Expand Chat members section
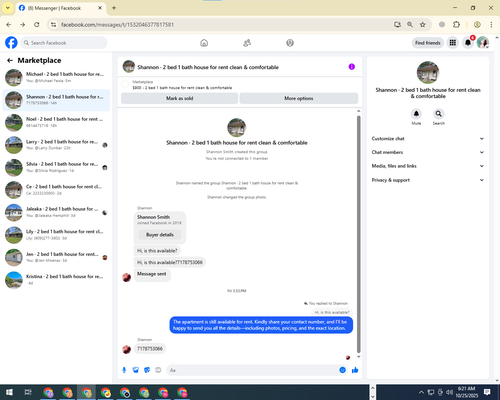This screenshot has width=500, height=400. [428, 152]
